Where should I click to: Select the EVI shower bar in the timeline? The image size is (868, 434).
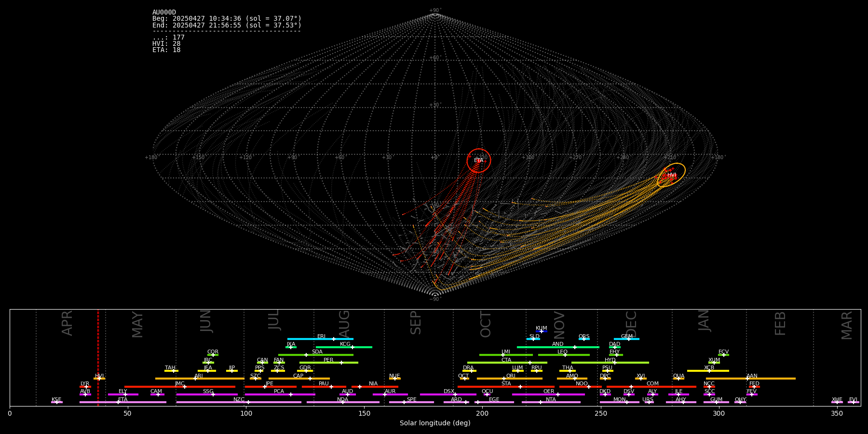854,402
